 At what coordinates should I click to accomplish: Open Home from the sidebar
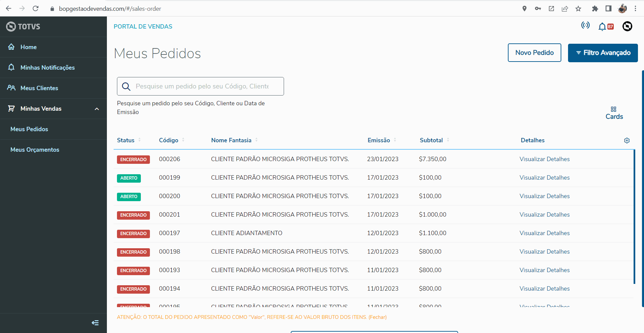[x=29, y=47]
